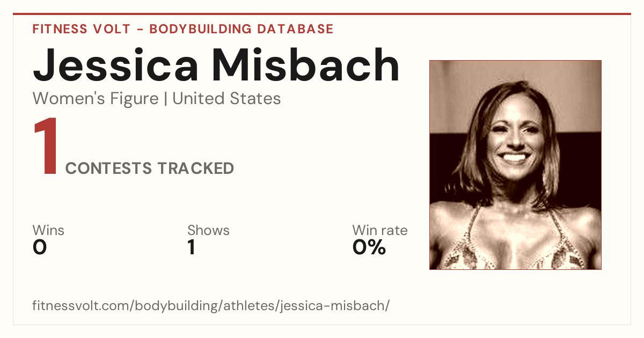Viewport: 644px width, 338px height.
Task: Click the United States country label
Action: pos(226,99)
